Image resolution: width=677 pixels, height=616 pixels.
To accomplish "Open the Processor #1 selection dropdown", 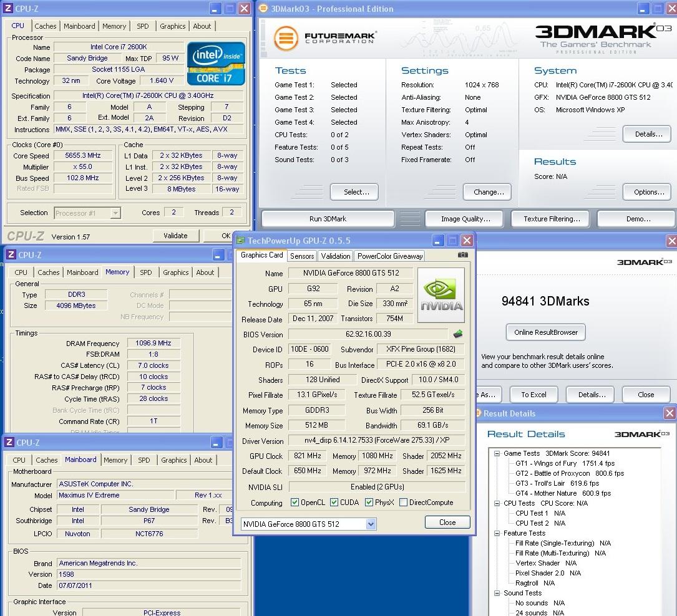I will [115, 213].
